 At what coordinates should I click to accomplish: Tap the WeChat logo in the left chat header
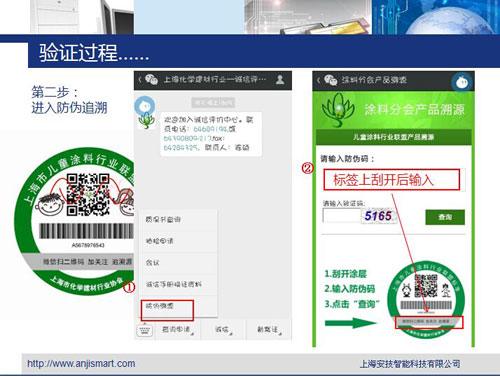coord(151,80)
